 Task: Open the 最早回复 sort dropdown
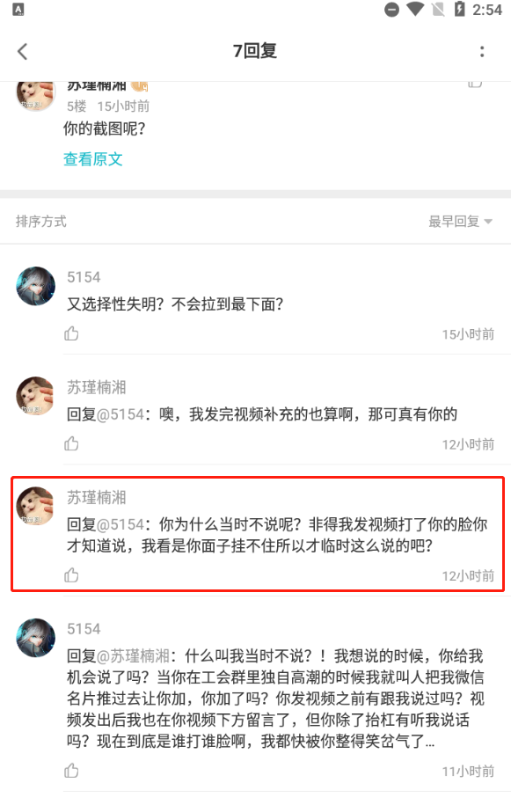pos(460,222)
